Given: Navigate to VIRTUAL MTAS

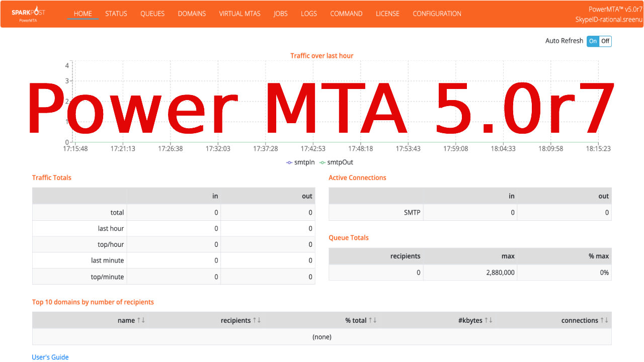Looking at the screenshot, I should pos(239,14).
